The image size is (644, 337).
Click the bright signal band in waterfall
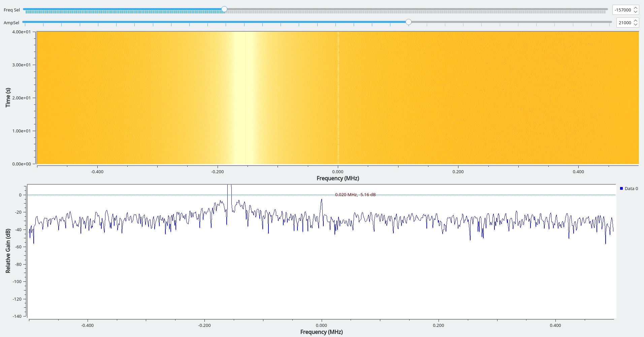coord(243,98)
